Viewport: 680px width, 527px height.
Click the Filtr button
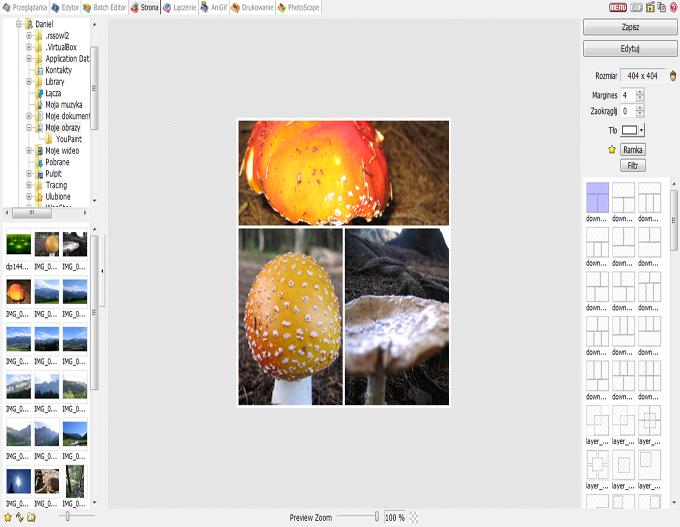click(632, 165)
